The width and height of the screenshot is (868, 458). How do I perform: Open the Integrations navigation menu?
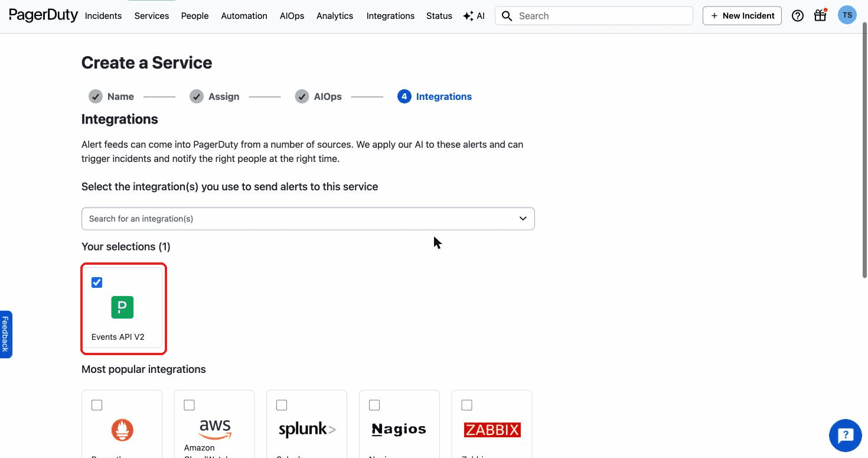click(x=390, y=16)
